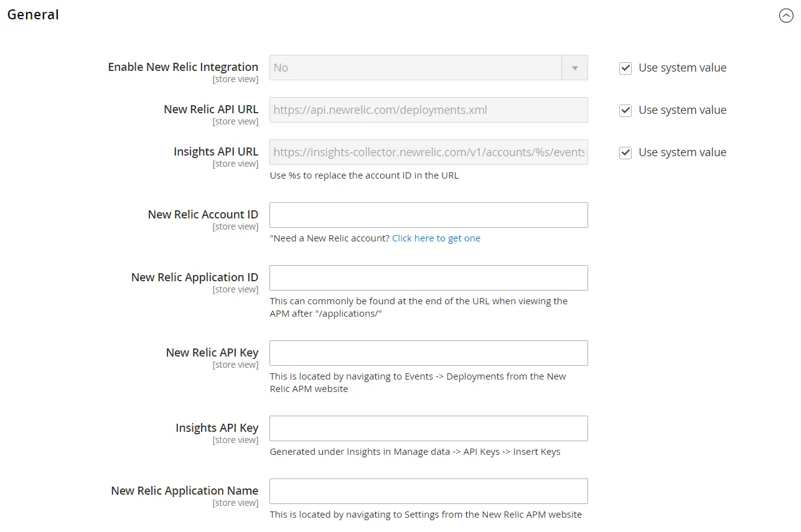Click the General section header
801x532 pixels.
click(32, 14)
